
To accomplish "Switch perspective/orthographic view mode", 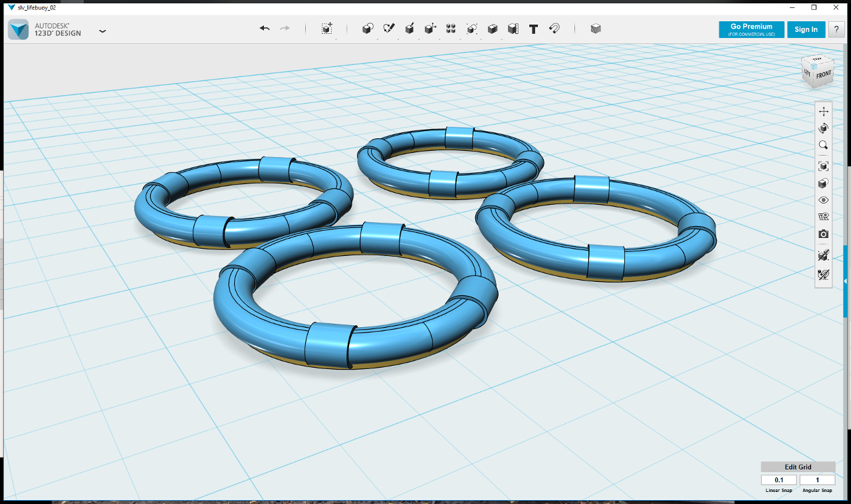I will [824, 183].
